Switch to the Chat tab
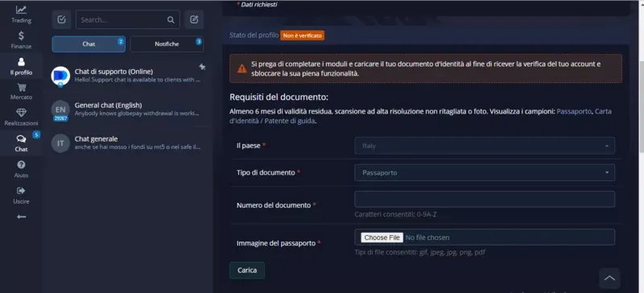This screenshot has width=644, height=293. (89, 44)
